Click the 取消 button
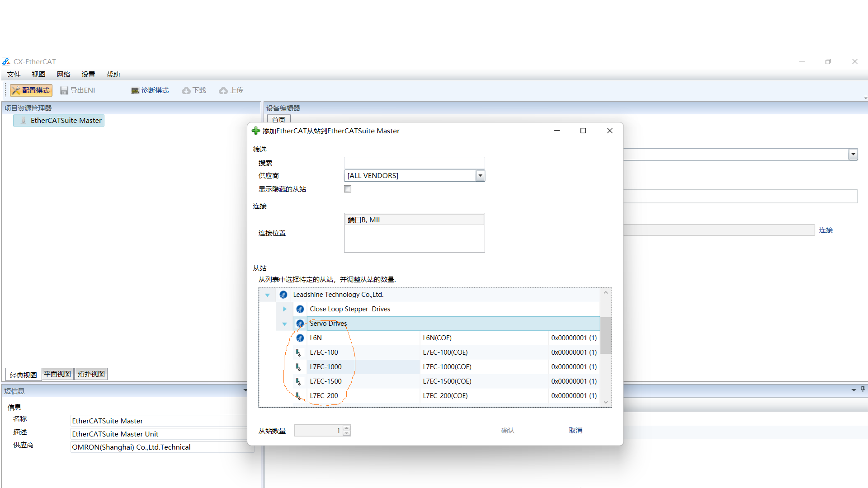 coord(576,431)
